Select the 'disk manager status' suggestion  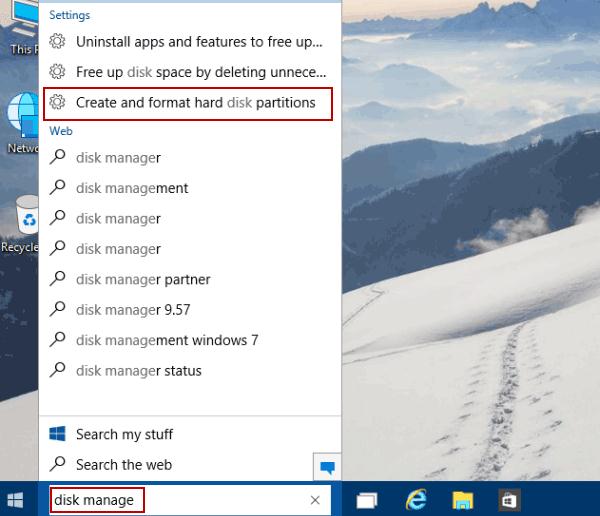click(x=139, y=371)
